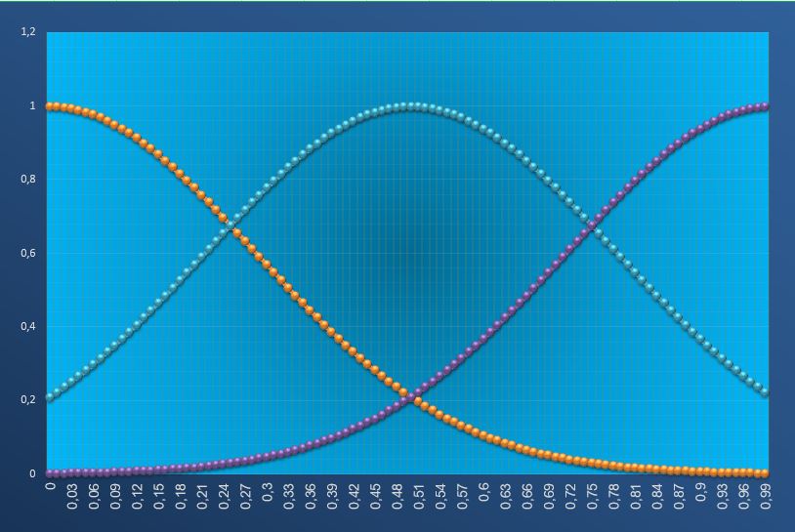Click the orange data series start point at value 1
795x532 pixels.
[x=51, y=106]
